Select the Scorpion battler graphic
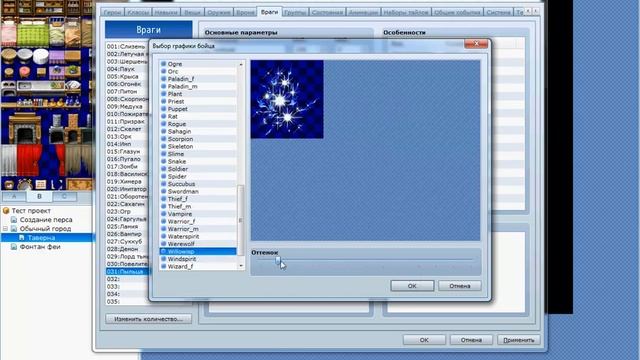Image resolution: width=640 pixels, height=360 pixels. pyautogui.click(x=198, y=139)
